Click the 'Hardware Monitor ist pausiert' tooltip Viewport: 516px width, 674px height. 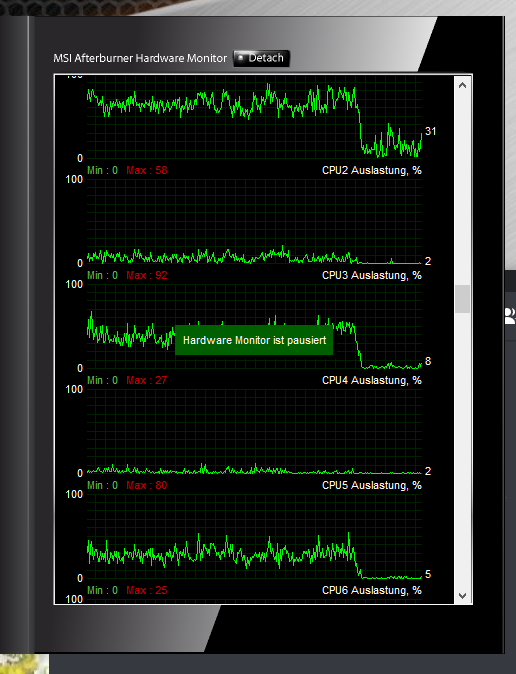click(254, 340)
